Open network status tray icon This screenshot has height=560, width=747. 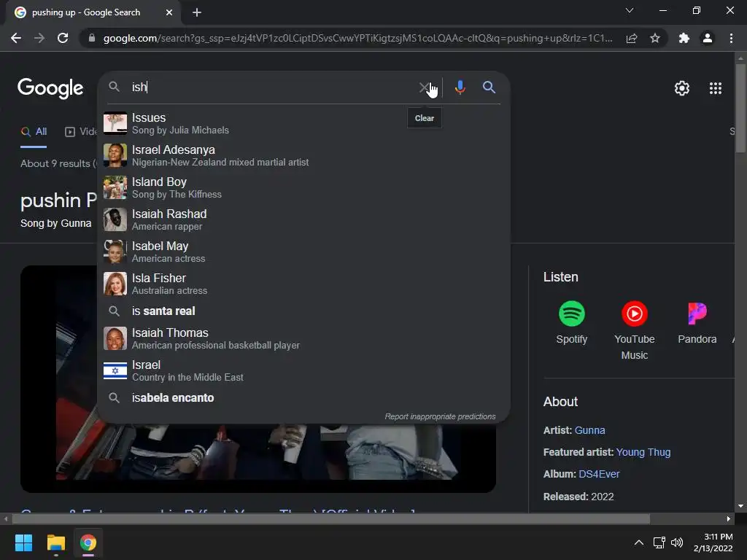coord(659,542)
